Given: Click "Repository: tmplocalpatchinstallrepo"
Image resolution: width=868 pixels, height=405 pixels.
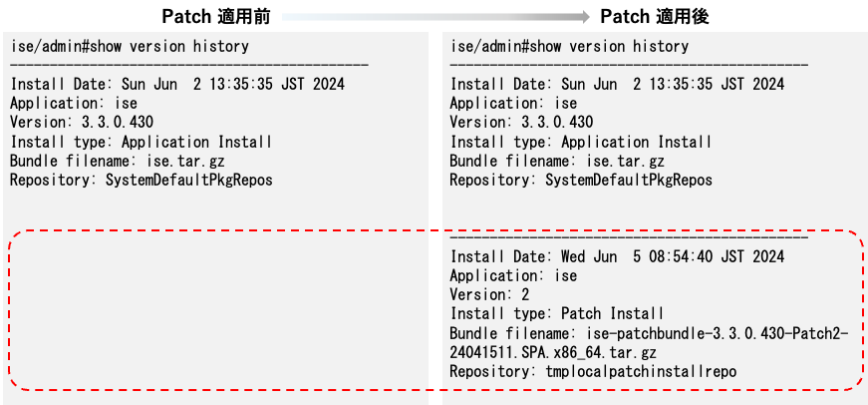Looking at the screenshot, I should tap(593, 371).
